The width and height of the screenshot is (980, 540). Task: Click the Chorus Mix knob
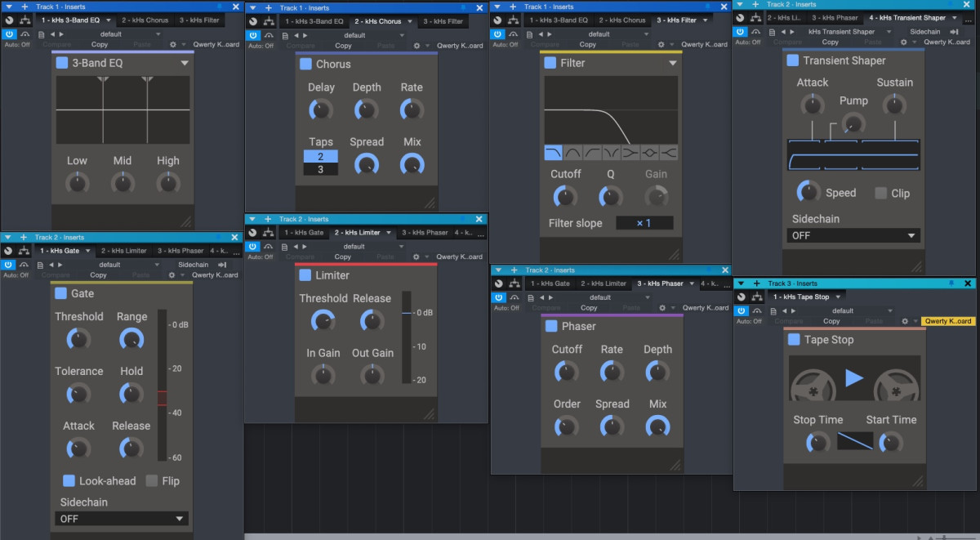pos(412,164)
